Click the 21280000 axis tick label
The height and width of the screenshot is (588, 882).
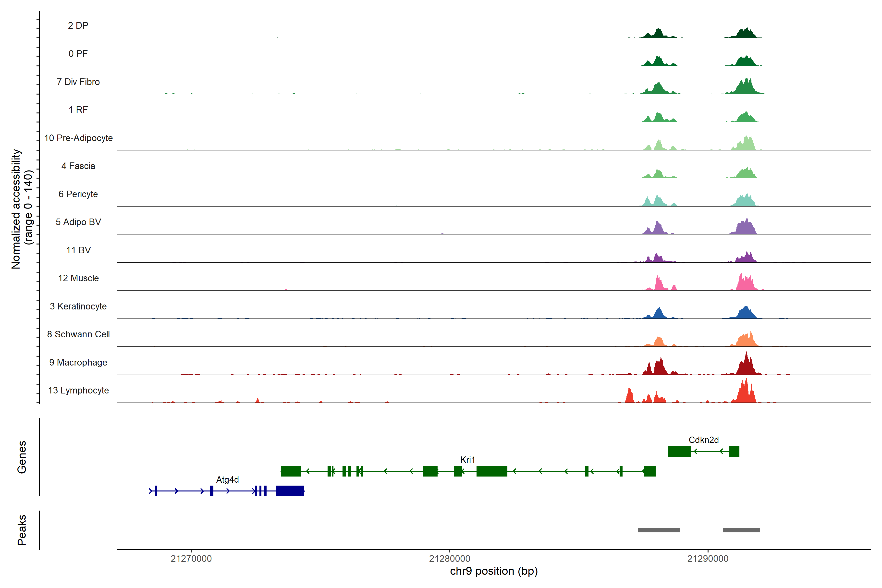point(450,559)
